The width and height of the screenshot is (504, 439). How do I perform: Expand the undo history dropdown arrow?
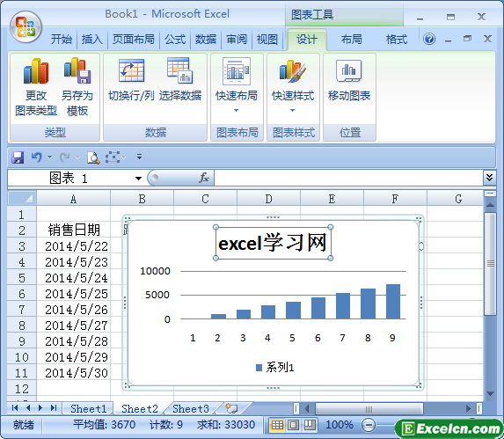[49, 157]
